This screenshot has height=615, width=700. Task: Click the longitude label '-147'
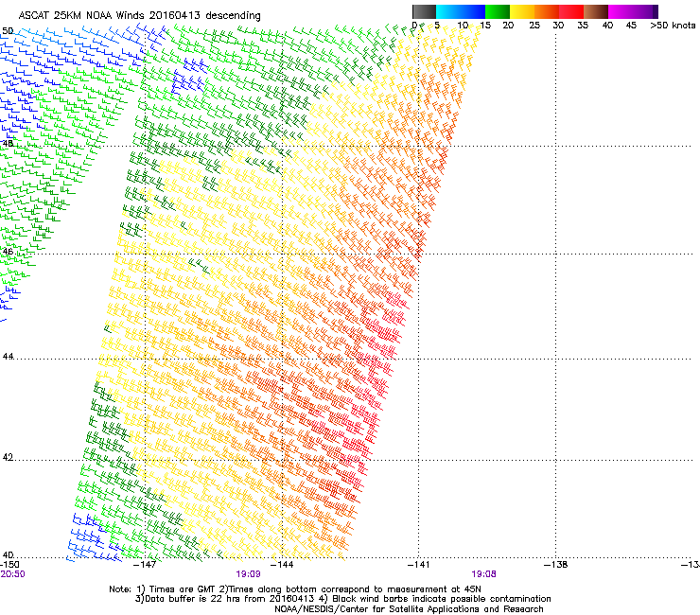coord(145,565)
